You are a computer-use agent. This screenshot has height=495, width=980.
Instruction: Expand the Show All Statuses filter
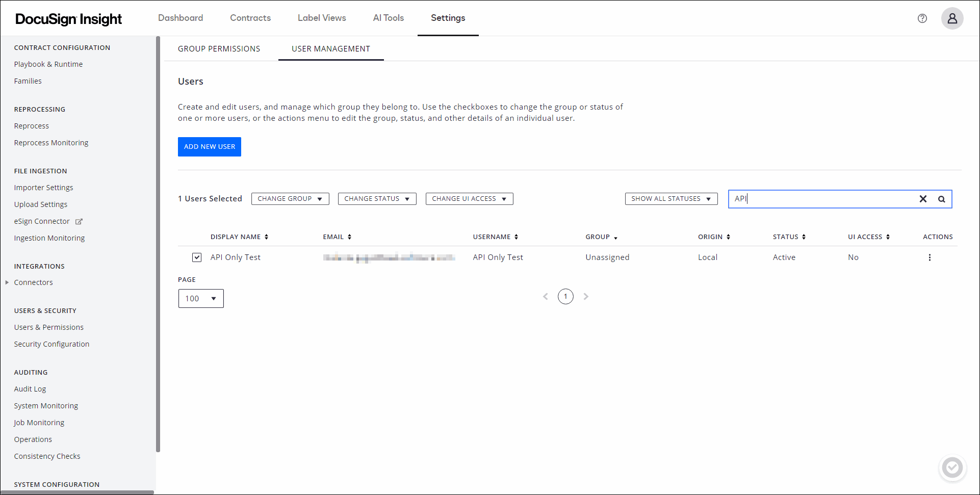670,199
